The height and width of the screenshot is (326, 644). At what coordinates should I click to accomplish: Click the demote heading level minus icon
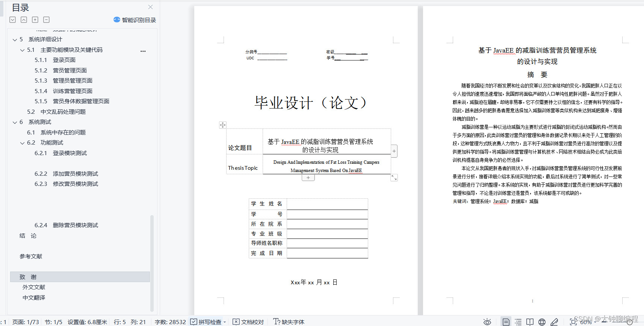pos(46,20)
